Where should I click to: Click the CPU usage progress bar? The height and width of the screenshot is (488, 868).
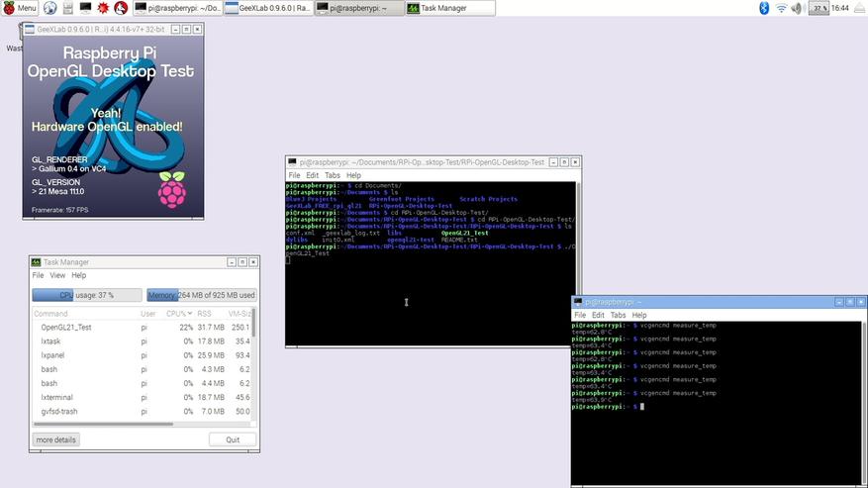point(87,295)
